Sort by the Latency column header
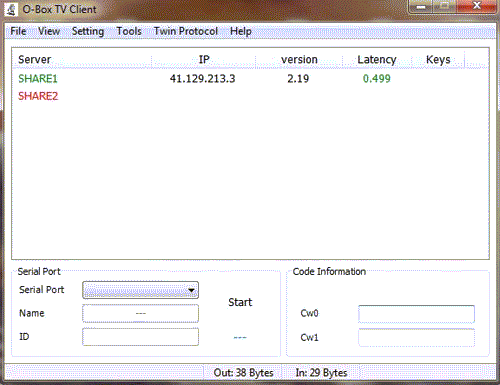This screenshot has width=500, height=385. 377,60
